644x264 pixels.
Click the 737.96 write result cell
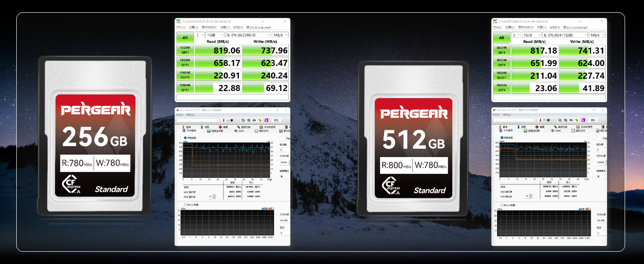tap(265, 50)
